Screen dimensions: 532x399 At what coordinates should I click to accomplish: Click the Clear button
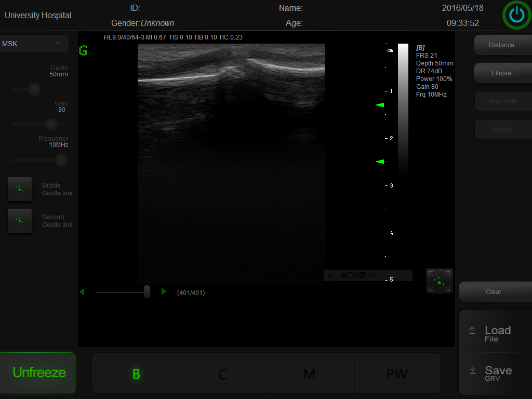pyautogui.click(x=494, y=292)
